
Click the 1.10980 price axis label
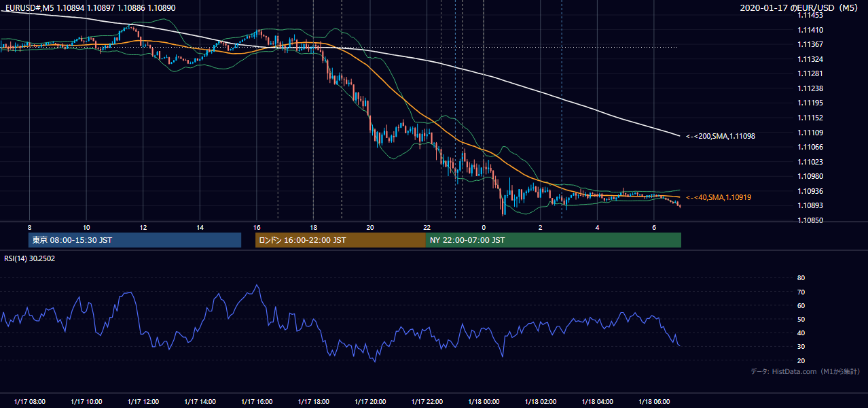coord(810,176)
